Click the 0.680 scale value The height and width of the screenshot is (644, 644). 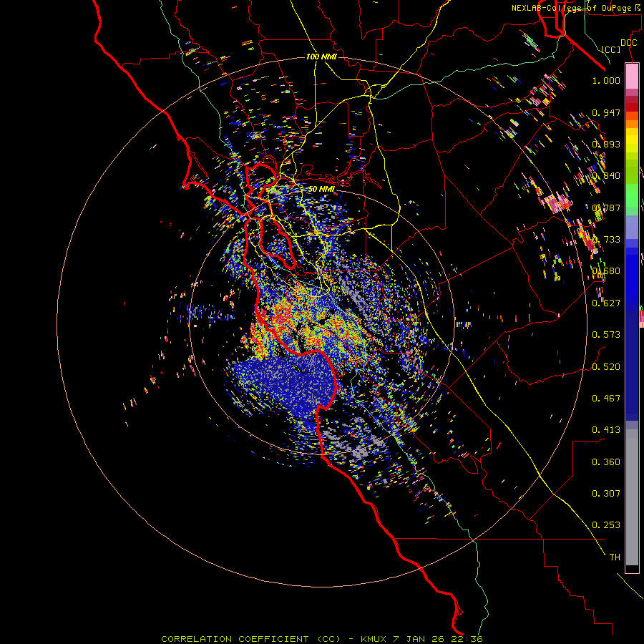point(606,270)
